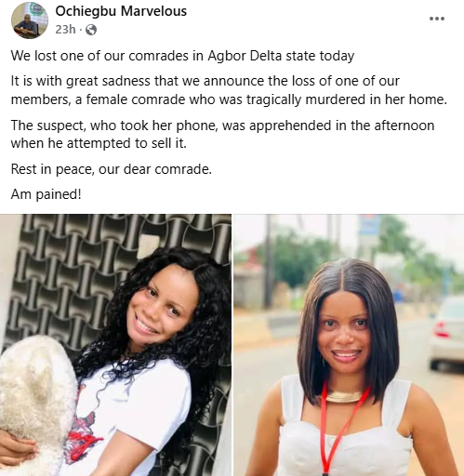Visit Ochiegbu Marvelous profile name link
This screenshot has height=476, width=464.
click(121, 11)
